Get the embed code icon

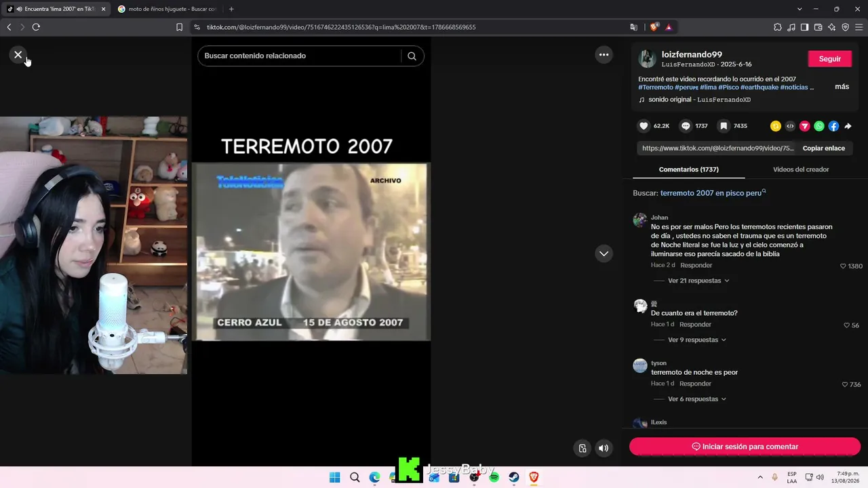point(790,126)
